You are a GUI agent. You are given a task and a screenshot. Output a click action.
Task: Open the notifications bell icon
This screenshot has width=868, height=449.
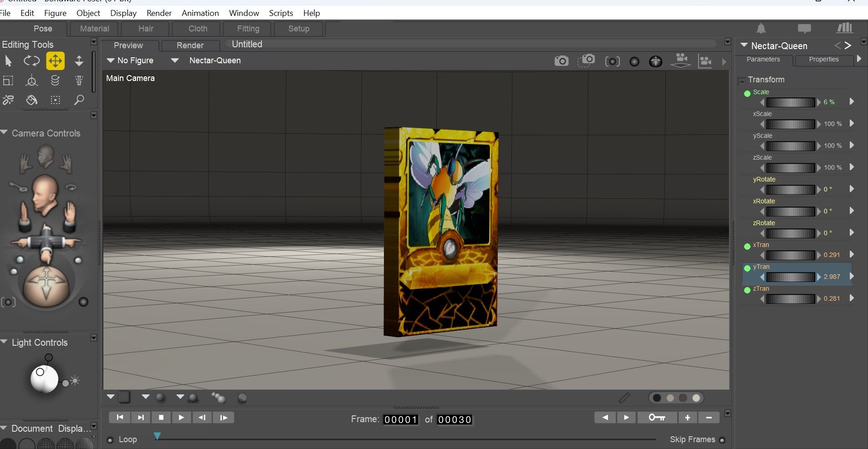click(761, 29)
